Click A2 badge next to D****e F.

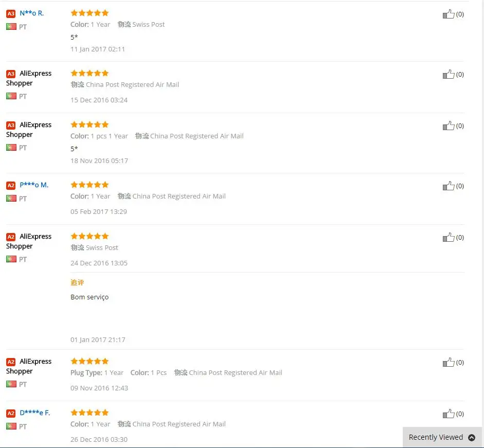pos(11,413)
